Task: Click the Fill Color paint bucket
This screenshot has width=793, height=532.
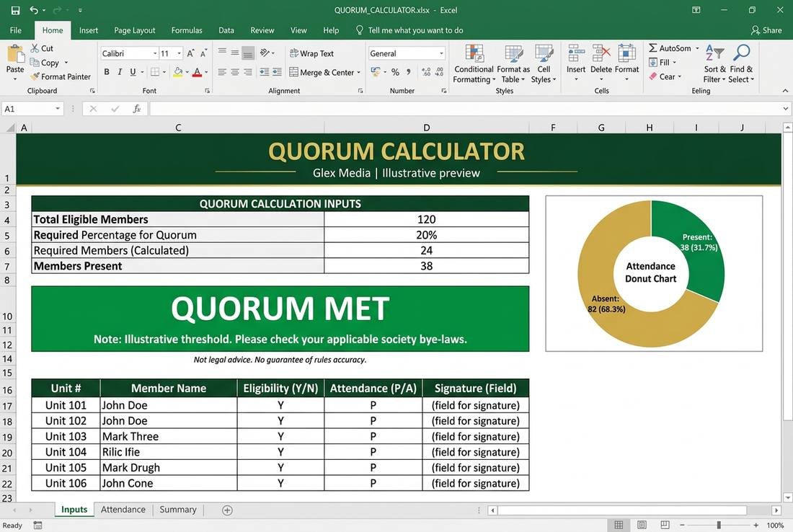Action: pyautogui.click(x=177, y=72)
